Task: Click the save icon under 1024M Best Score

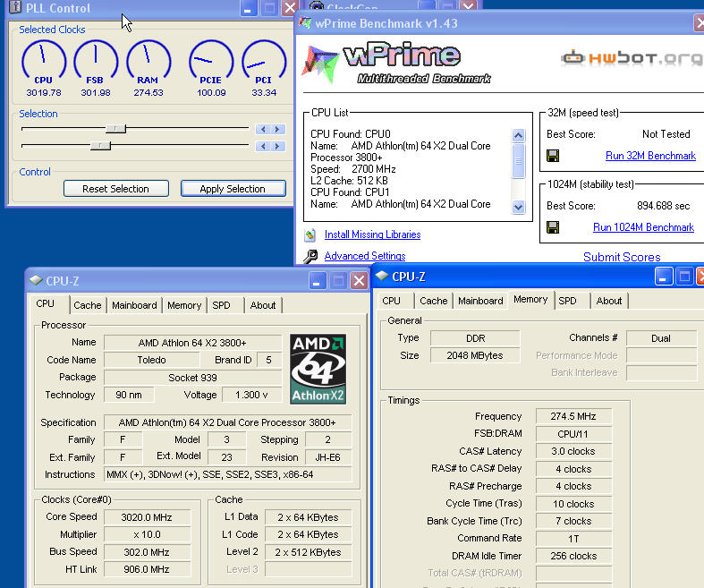Action: 553,227
